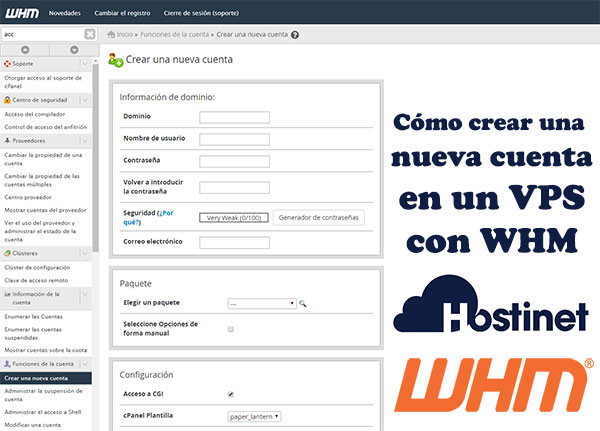Open help question mark icon in breadcrumb
The image size is (600, 431).
(295, 35)
